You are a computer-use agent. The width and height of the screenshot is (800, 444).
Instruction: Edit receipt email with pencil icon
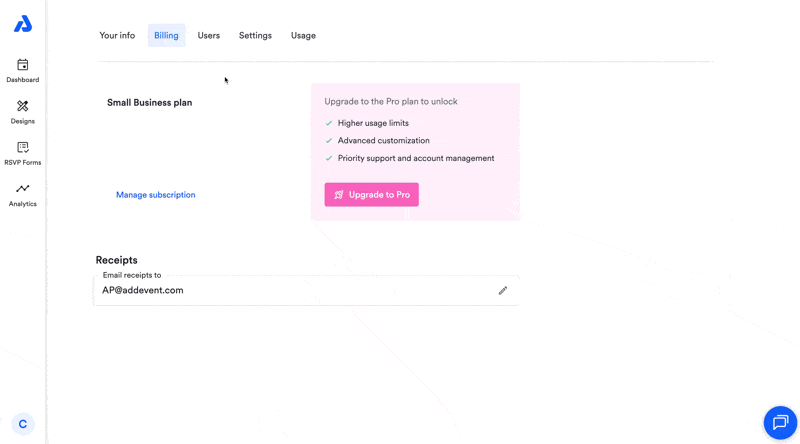503,290
